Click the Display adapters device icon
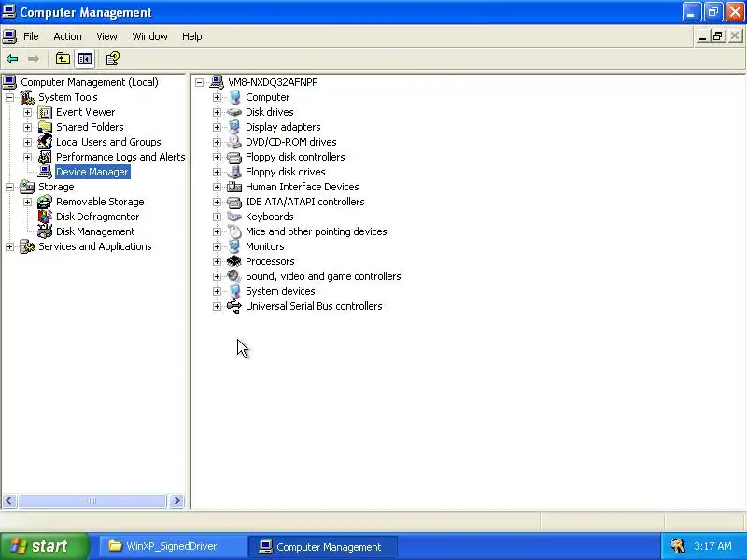 tap(234, 127)
